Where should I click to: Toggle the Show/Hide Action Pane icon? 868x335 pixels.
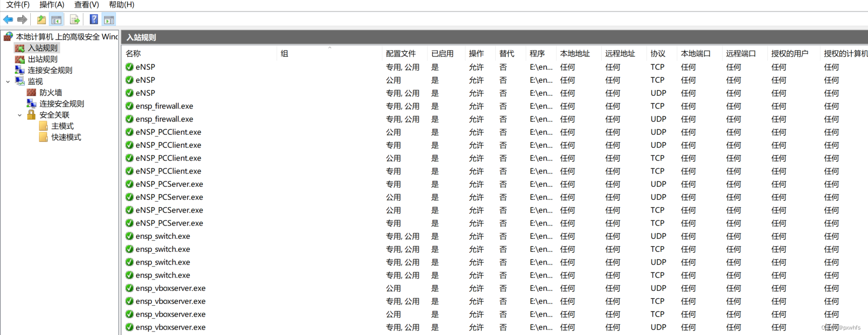[x=109, y=20]
